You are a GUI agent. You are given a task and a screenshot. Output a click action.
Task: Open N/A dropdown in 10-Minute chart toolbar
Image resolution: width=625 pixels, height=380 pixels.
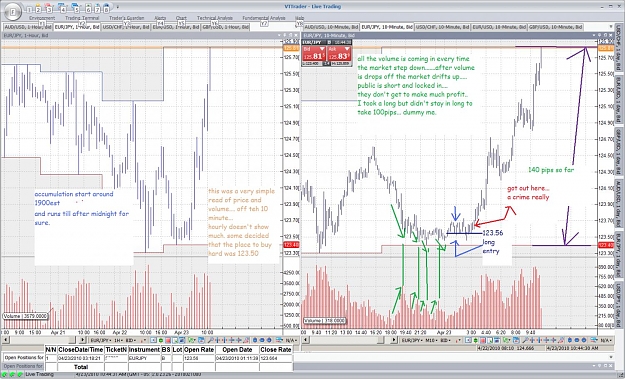606,340
